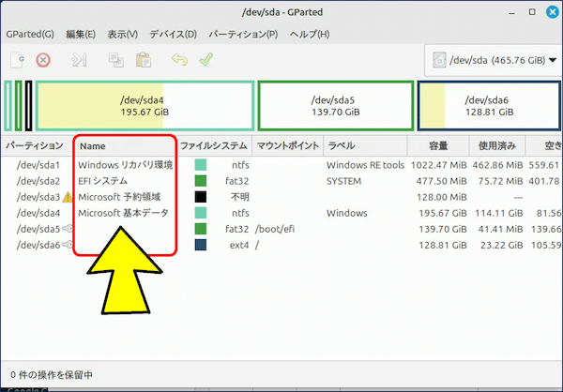Open the デバイス(D) menu

(173, 35)
